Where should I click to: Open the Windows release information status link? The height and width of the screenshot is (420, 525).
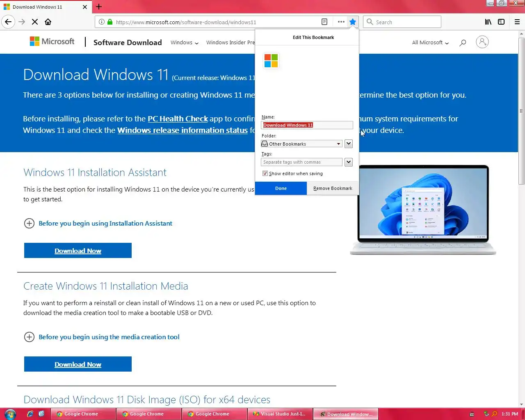(183, 130)
